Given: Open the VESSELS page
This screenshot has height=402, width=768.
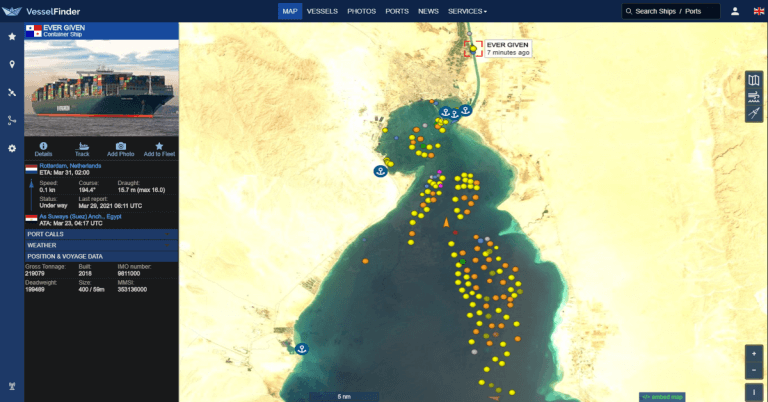Looking at the screenshot, I should pos(322,11).
